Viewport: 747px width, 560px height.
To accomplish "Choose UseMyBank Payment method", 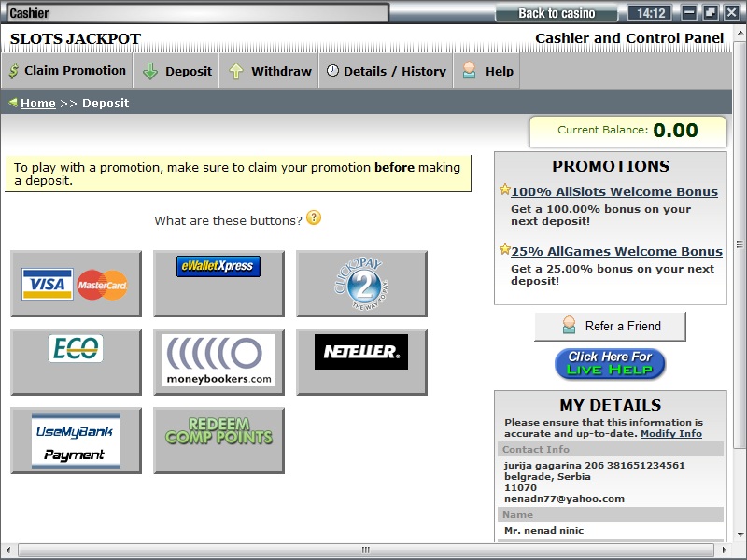I will click(x=76, y=441).
